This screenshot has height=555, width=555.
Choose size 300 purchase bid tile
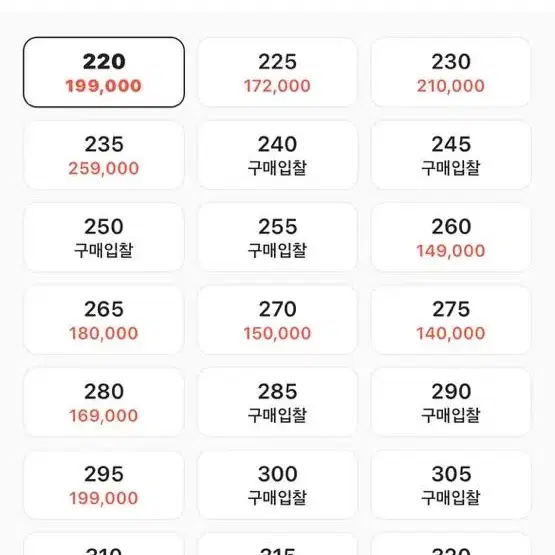click(277, 485)
